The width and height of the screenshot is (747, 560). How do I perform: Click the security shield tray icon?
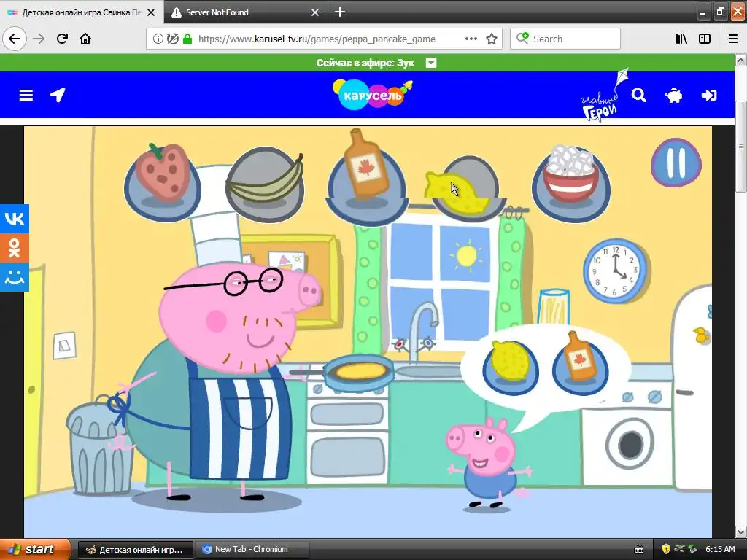pos(665,550)
